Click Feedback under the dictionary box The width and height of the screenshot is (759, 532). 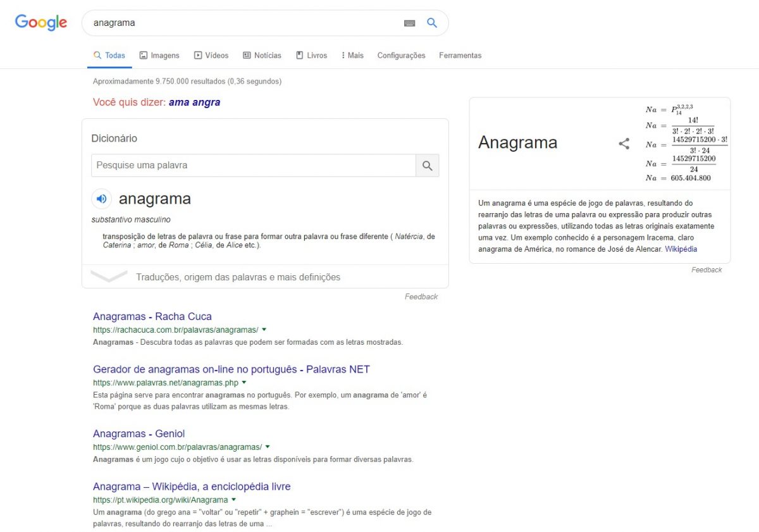(421, 297)
